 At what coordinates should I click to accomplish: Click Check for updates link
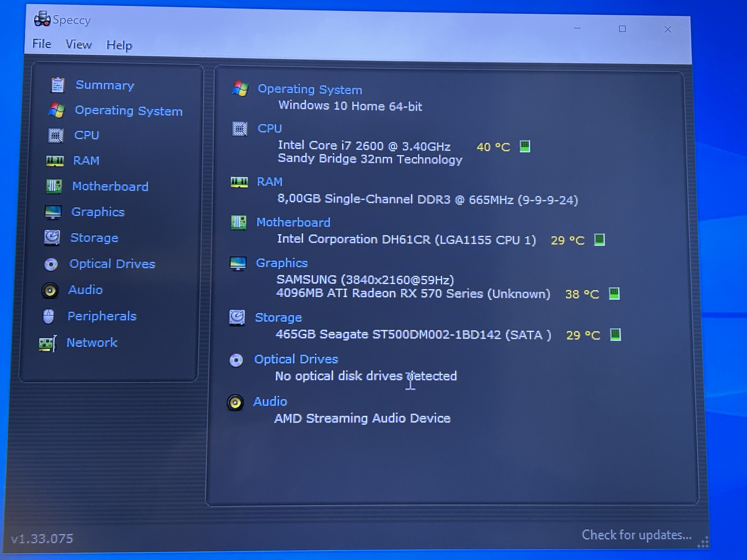point(637,535)
